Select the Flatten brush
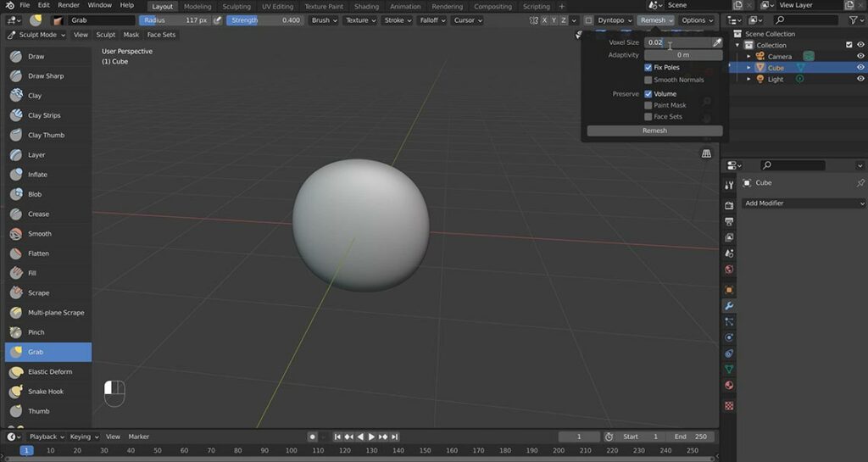This screenshot has width=868, height=462. tap(48, 253)
